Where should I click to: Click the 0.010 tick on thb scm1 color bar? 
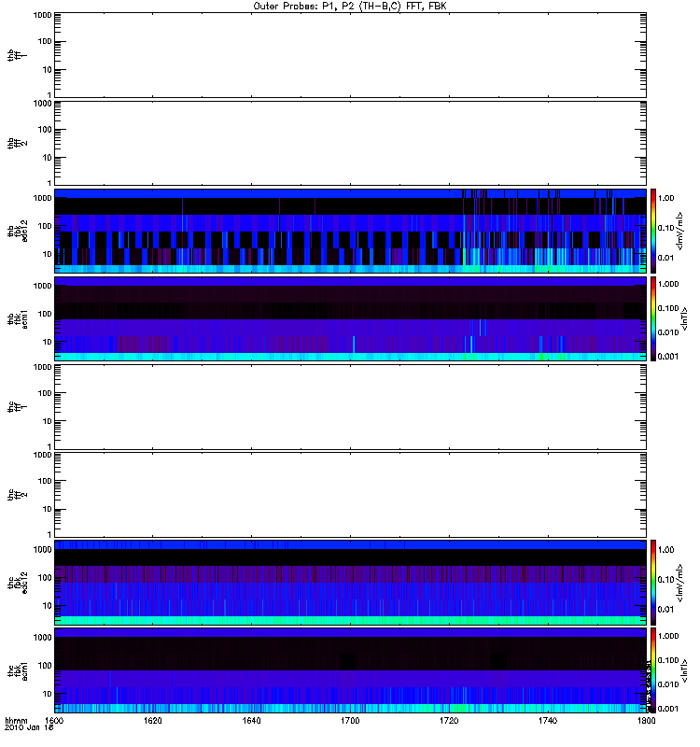tap(668, 332)
